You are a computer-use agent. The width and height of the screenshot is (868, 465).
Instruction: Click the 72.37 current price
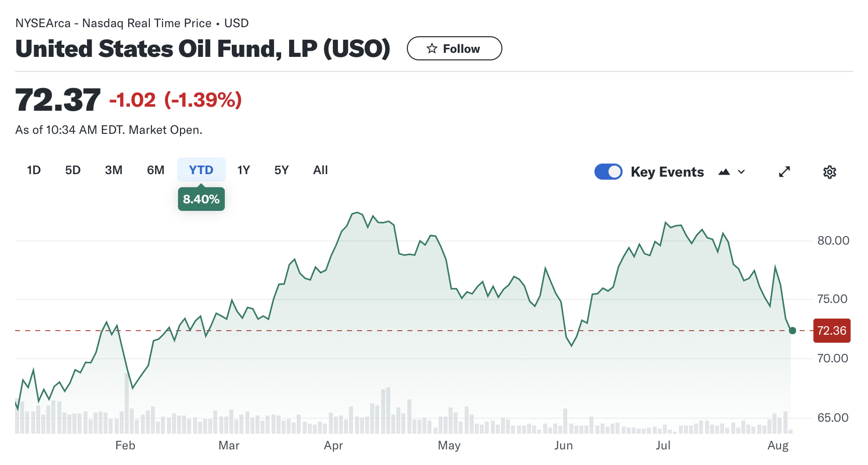tap(58, 100)
